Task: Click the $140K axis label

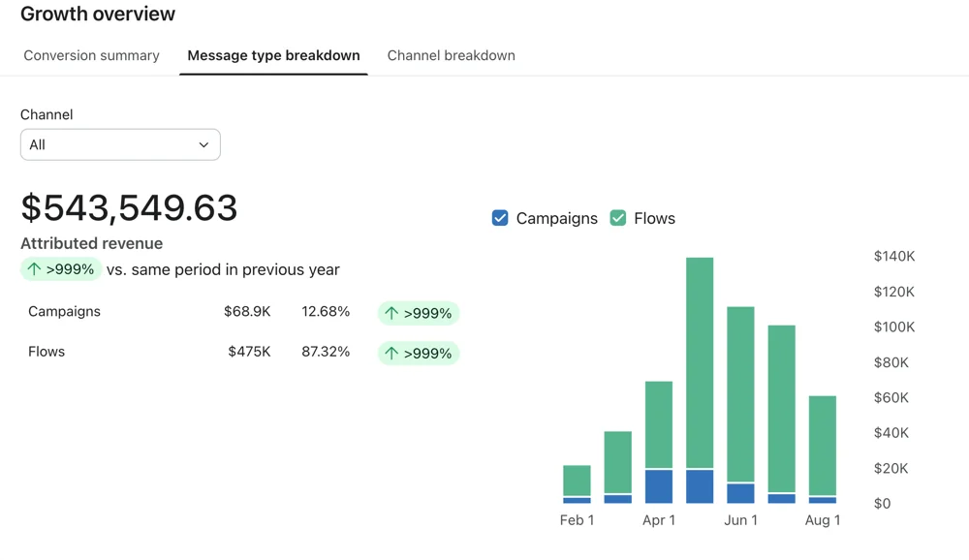Action: pos(894,257)
